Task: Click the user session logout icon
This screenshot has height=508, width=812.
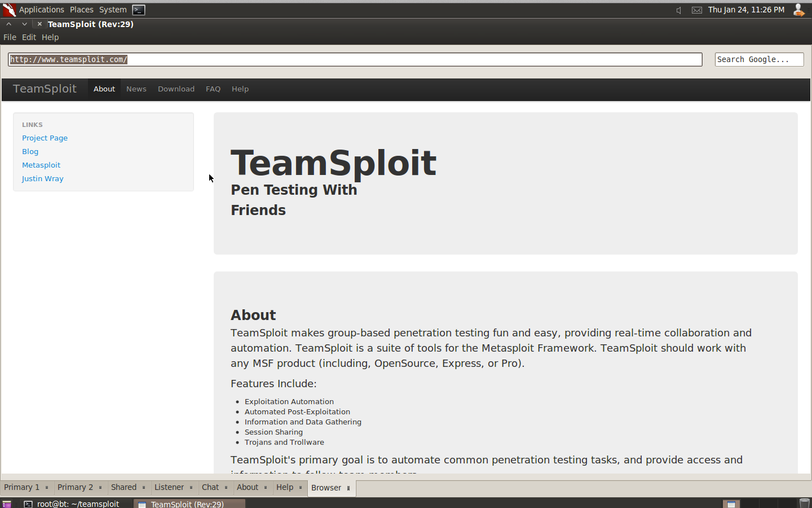Action: [798, 10]
